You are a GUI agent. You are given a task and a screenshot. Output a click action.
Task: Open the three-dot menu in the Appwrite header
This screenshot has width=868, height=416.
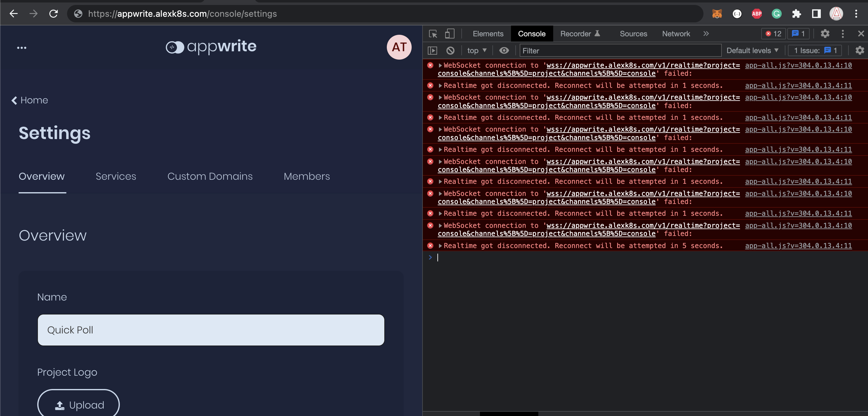point(21,47)
